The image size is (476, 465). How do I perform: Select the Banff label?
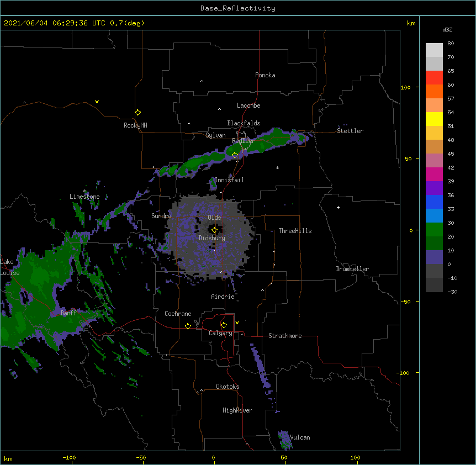[68, 313]
